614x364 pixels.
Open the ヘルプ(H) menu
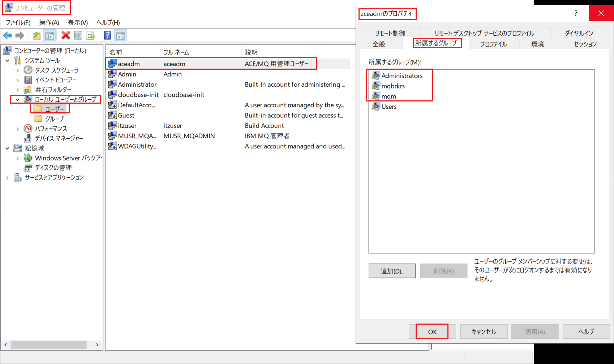(108, 22)
